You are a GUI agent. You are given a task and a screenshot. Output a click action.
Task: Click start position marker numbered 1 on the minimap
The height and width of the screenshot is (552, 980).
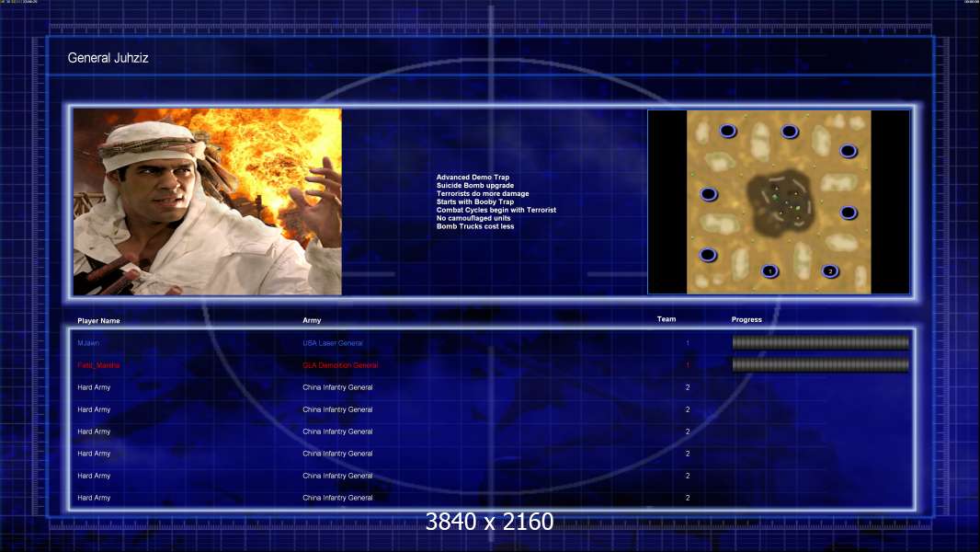[x=770, y=271]
